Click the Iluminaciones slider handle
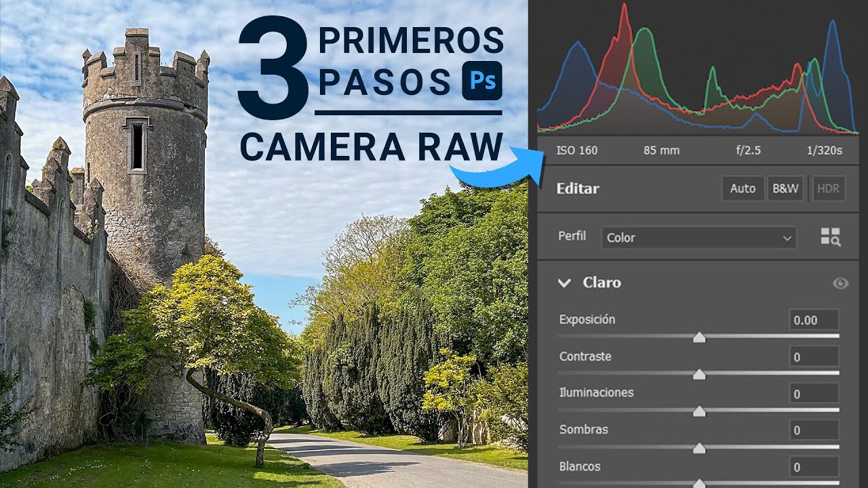 [x=699, y=411]
